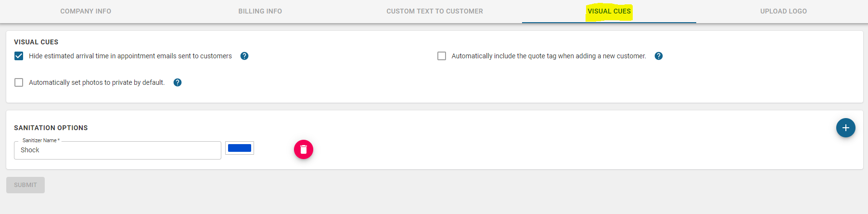Image resolution: width=868 pixels, height=214 pixels.
Task: Click the 'Automatically set photos to private' label text
Action: coord(97,82)
